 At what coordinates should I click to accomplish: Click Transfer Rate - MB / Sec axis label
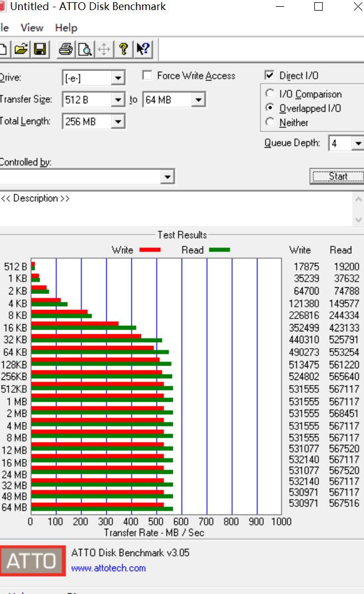[154, 533]
